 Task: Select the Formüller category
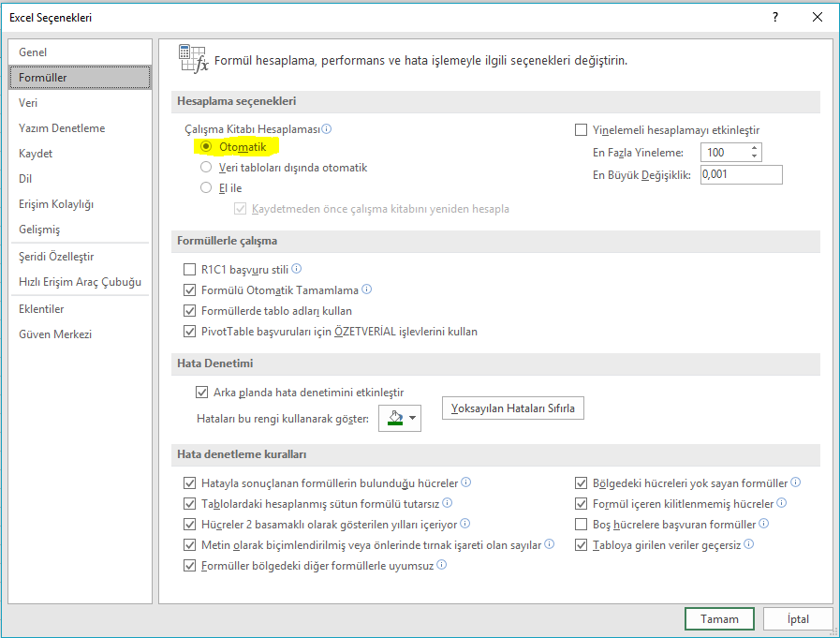coord(80,77)
